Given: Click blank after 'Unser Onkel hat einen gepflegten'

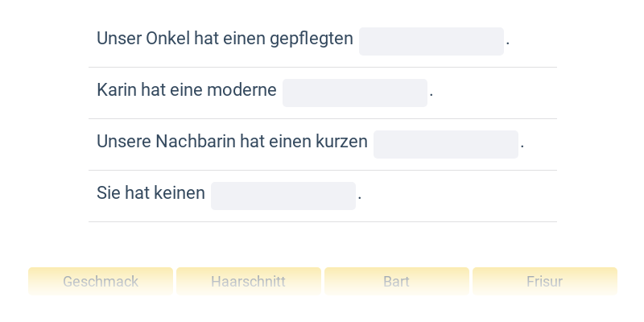Looking at the screenshot, I should (x=431, y=41).
